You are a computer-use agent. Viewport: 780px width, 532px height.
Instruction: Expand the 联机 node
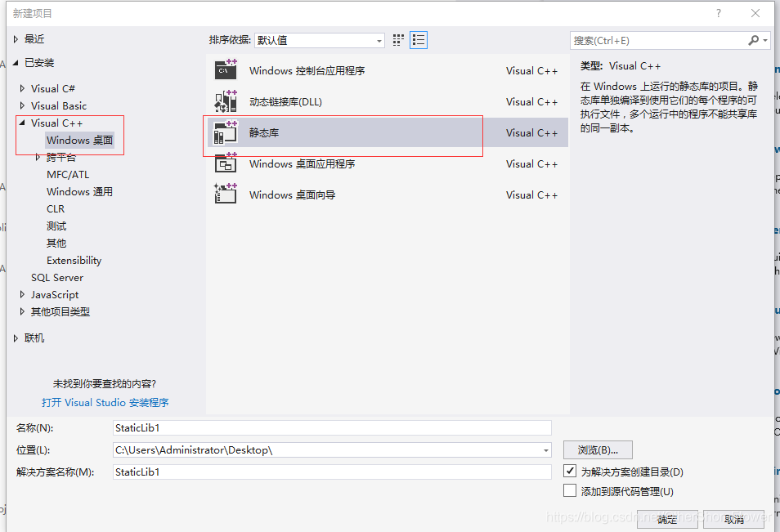tap(16, 338)
